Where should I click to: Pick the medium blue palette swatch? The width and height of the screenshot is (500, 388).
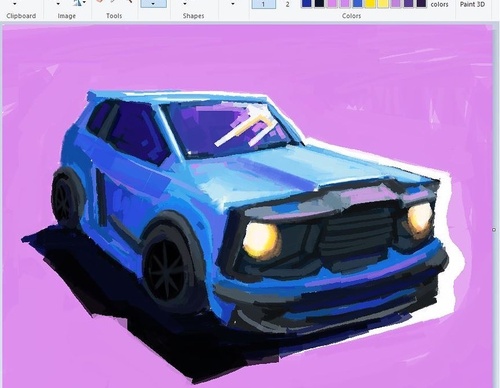click(357, 3)
